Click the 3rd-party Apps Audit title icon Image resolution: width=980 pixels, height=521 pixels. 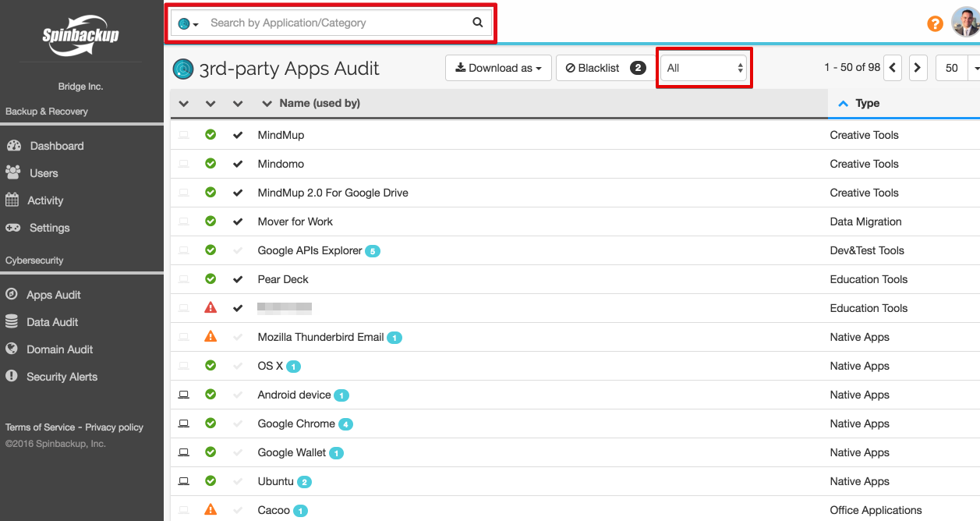pyautogui.click(x=183, y=69)
